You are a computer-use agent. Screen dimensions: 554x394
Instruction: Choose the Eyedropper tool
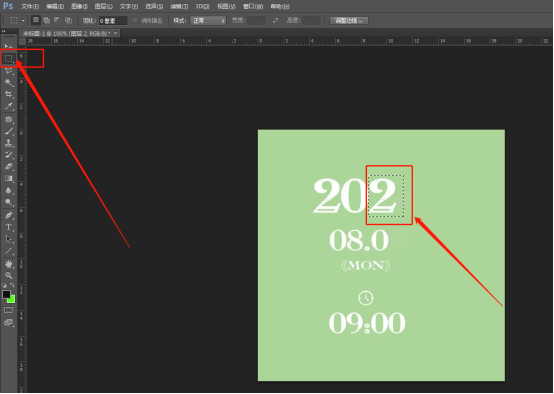(8, 106)
